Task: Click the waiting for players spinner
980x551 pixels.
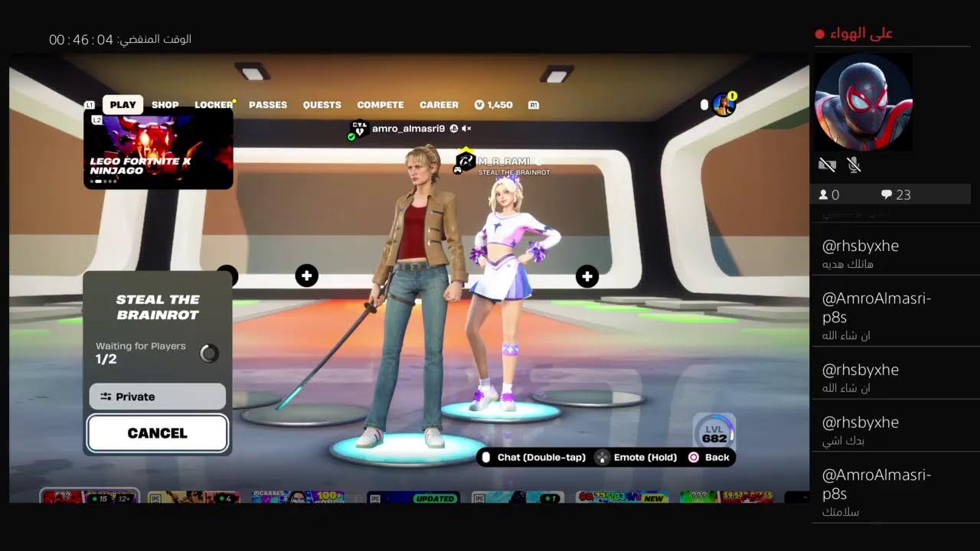Action: (x=208, y=353)
